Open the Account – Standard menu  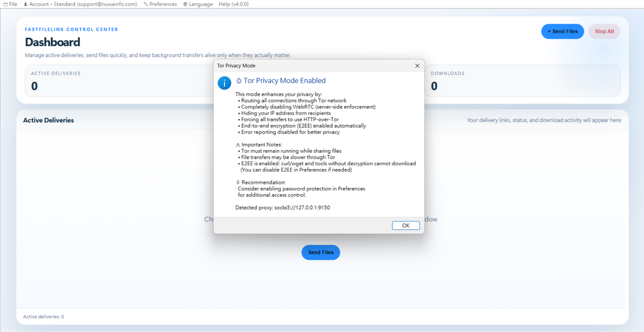click(80, 4)
